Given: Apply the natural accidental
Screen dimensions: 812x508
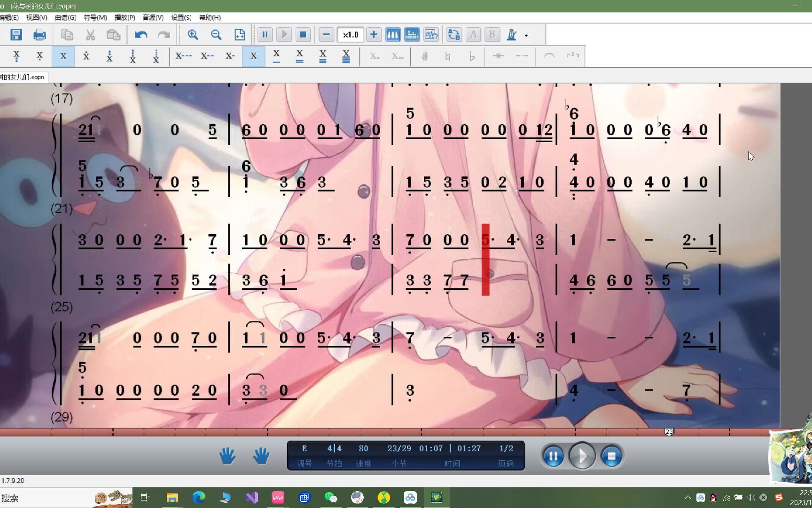Looking at the screenshot, I should 448,56.
